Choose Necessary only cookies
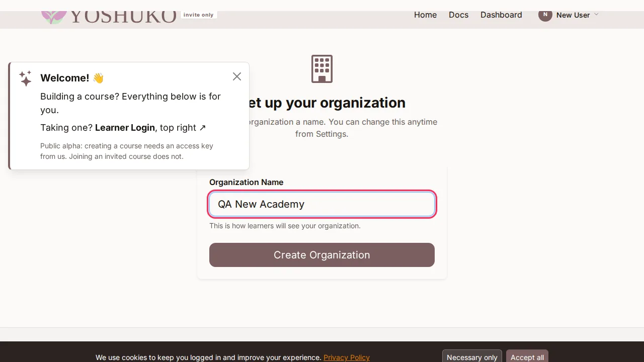The height and width of the screenshot is (362, 644). click(x=472, y=357)
